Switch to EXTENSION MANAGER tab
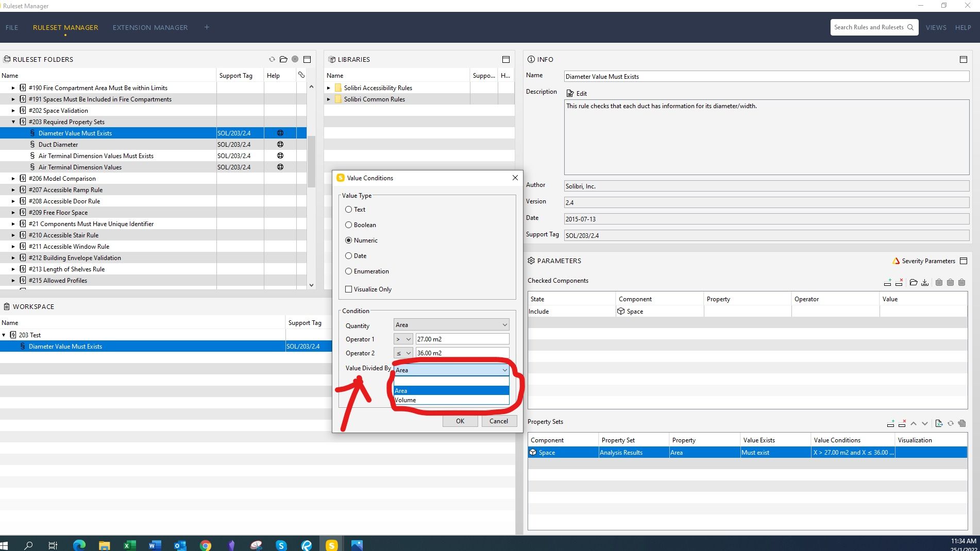This screenshot has width=980, height=551. tap(150, 27)
